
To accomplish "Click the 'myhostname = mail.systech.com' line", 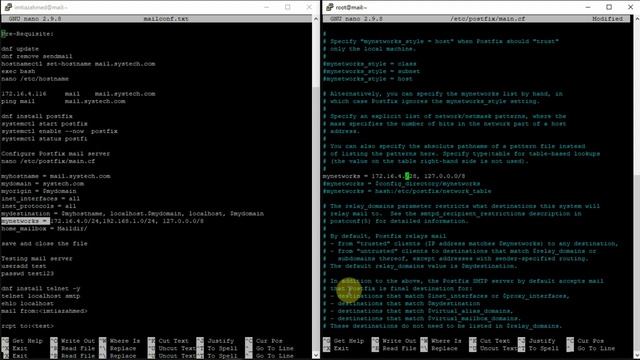I will click(56, 176).
